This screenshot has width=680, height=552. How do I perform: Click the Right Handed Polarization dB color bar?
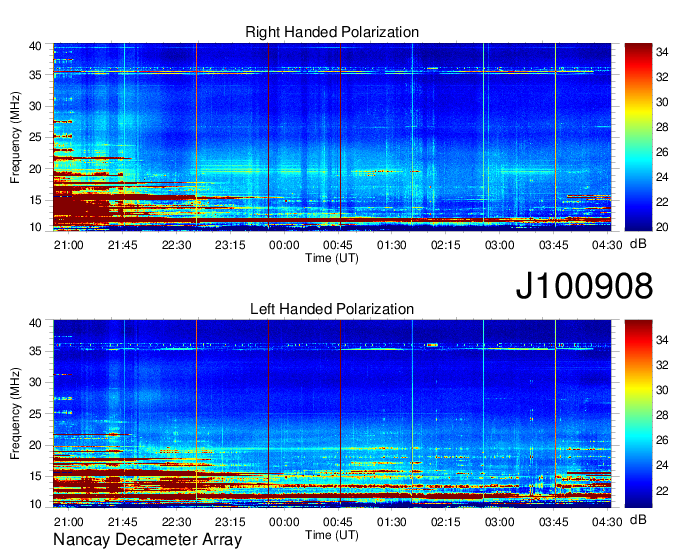[638, 137]
